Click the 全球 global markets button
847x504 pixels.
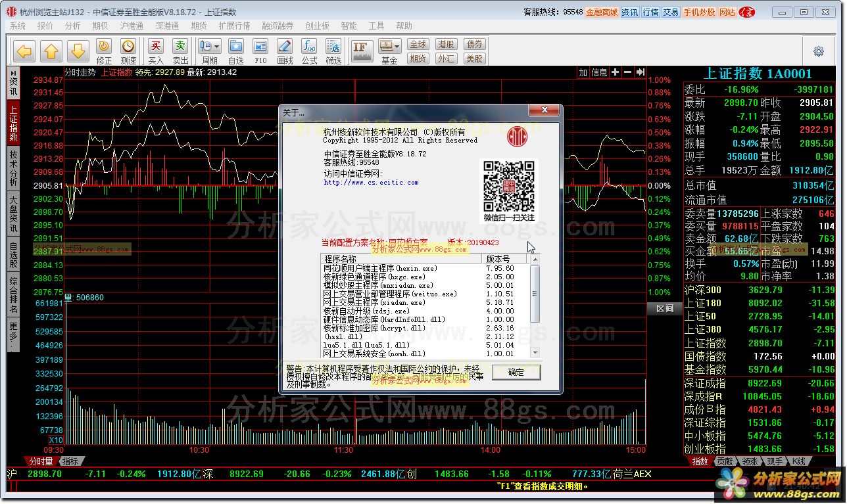point(418,44)
